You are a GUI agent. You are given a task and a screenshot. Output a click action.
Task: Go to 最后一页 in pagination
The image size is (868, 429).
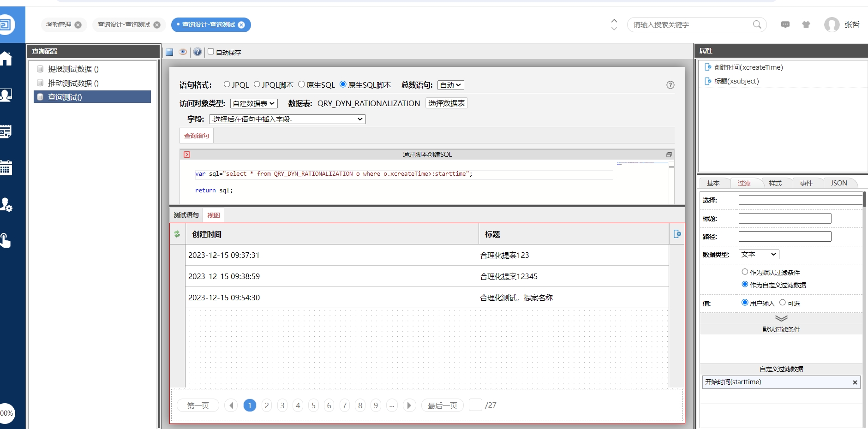(x=442, y=405)
